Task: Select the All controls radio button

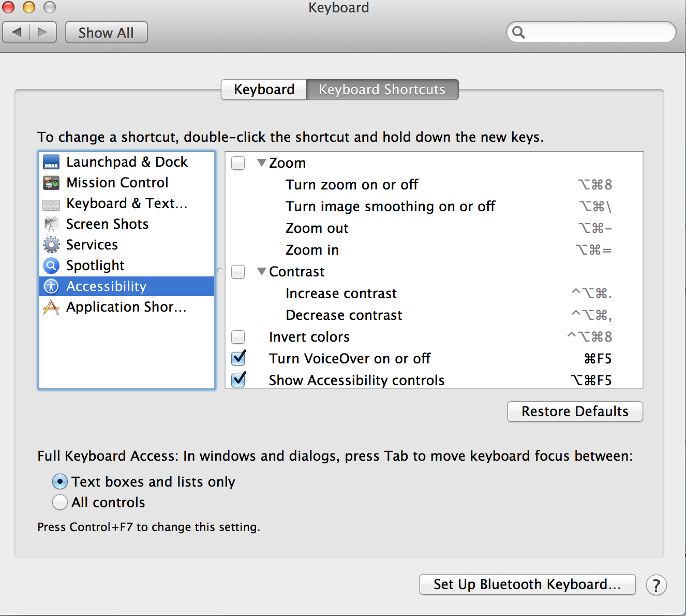Action: pyautogui.click(x=60, y=502)
